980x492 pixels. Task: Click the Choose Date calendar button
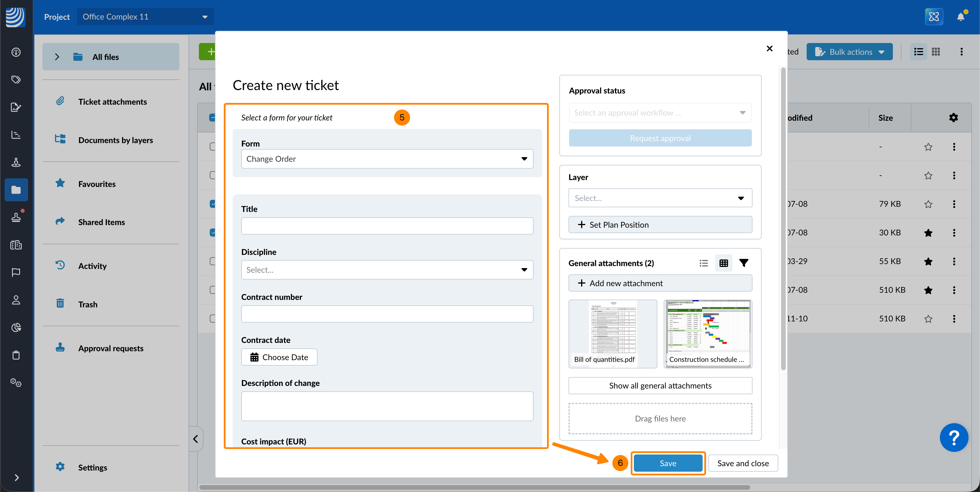point(279,357)
